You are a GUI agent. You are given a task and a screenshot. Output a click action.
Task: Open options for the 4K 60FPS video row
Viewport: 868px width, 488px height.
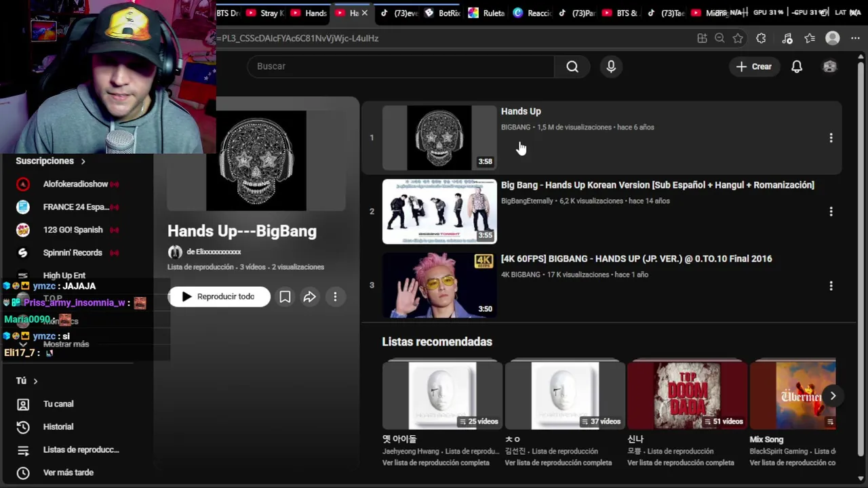click(831, 285)
